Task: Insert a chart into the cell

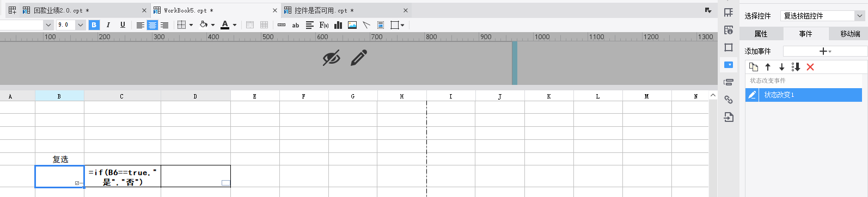Action: pos(338,25)
